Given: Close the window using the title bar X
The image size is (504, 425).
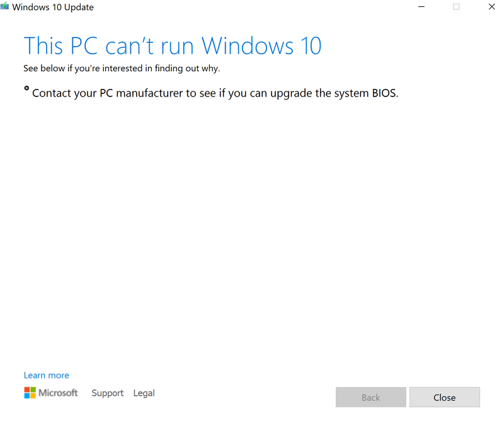Looking at the screenshot, I should [491, 7].
